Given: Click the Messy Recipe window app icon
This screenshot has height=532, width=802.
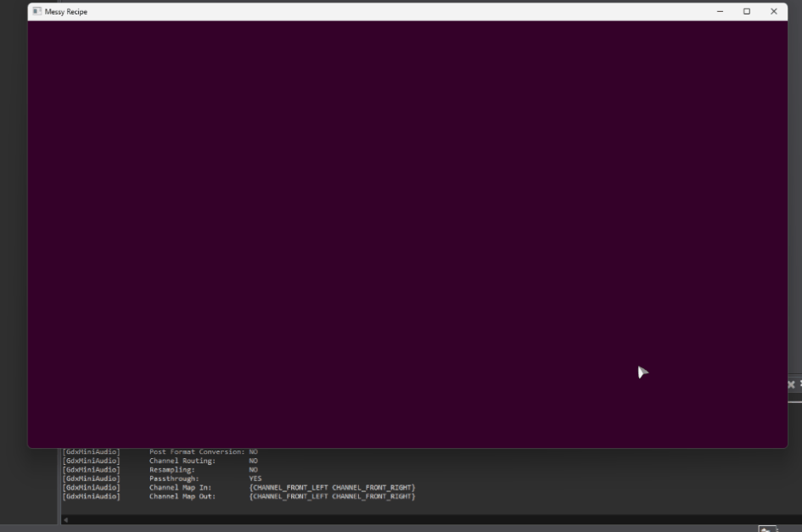Looking at the screenshot, I should pyautogui.click(x=36, y=12).
